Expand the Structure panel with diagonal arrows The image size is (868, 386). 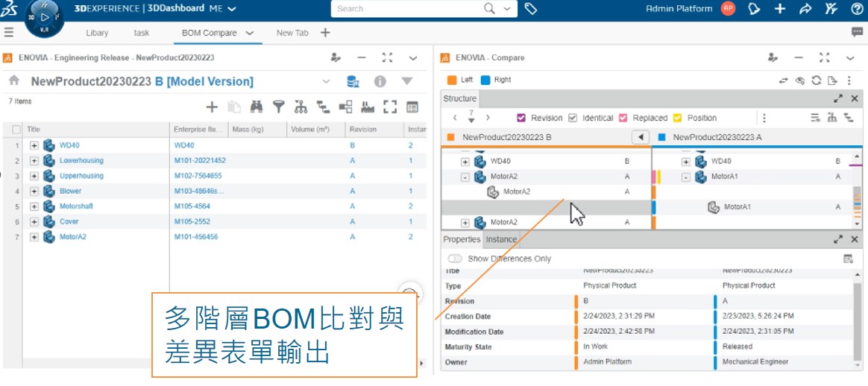point(838,98)
